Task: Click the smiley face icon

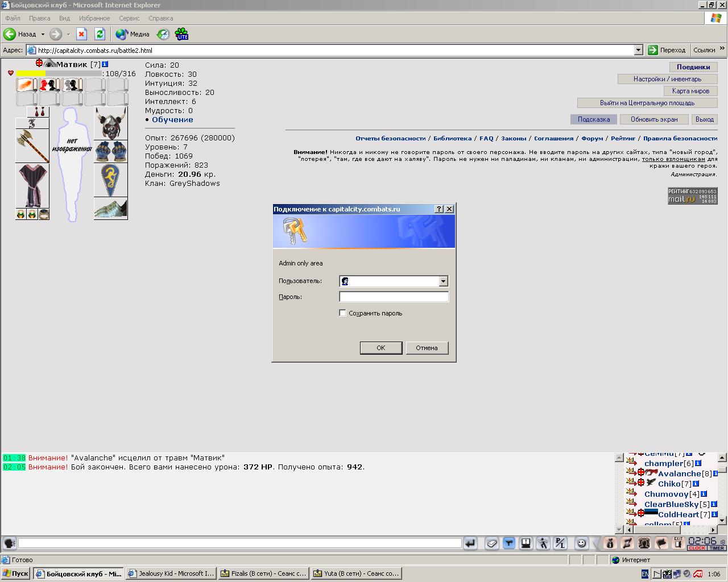Action: (581, 543)
